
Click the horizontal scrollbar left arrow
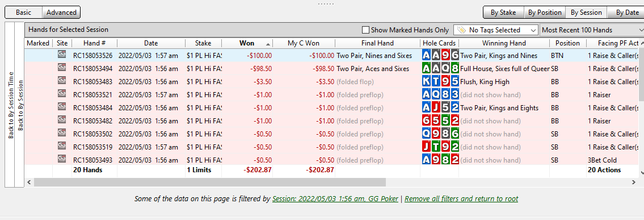[x=29, y=182]
